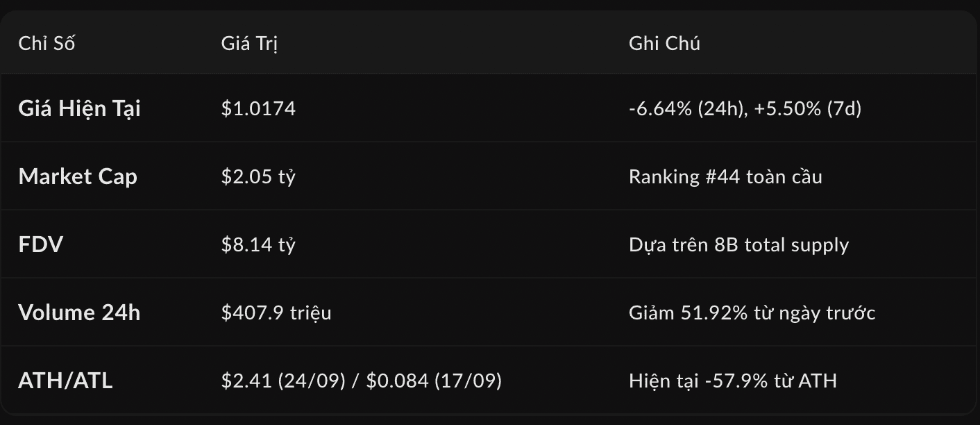Image resolution: width=980 pixels, height=425 pixels.
Task: Click the $8.14 tỷ FDV value
Action: (258, 244)
